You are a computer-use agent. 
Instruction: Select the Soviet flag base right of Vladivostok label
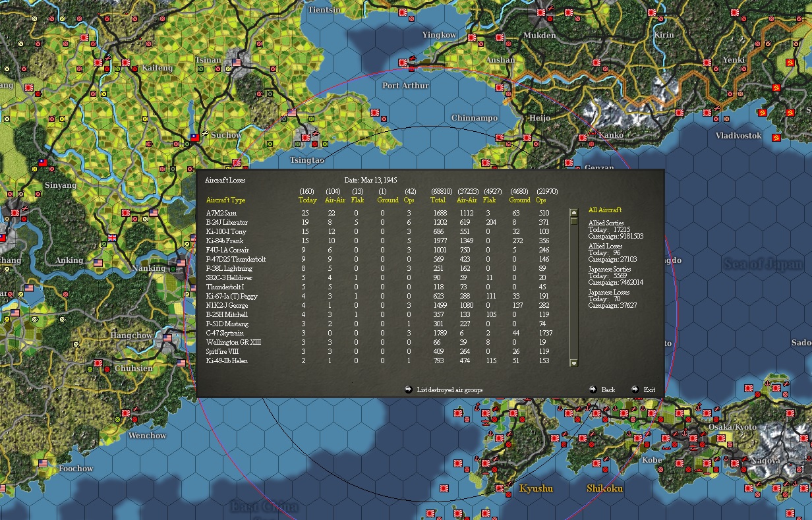point(776,138)
